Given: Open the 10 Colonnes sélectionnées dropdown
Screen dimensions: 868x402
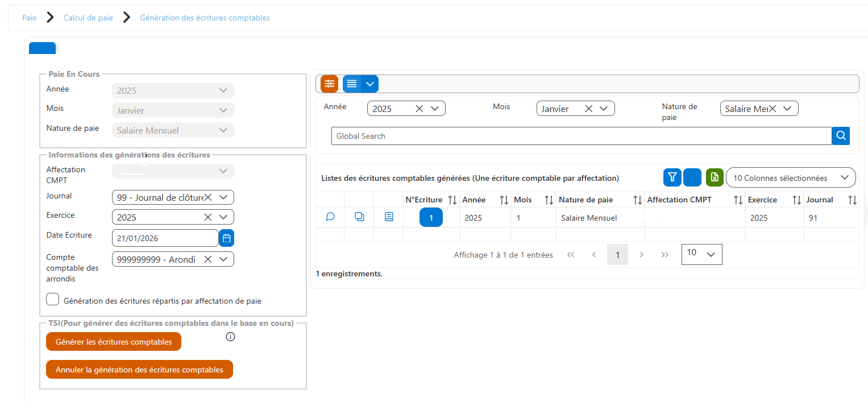Looking at the screenshot, I should [x=791, y=177].
